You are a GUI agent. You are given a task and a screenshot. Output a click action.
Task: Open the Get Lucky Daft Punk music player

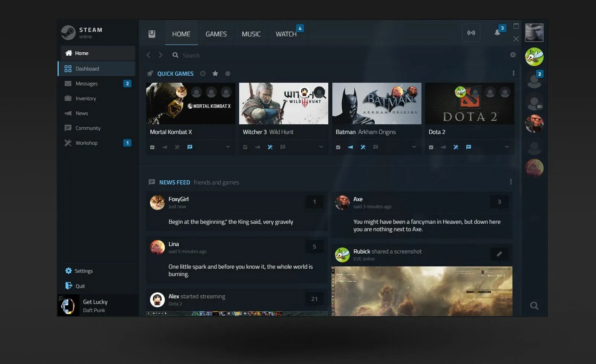(x=98, y=305)
